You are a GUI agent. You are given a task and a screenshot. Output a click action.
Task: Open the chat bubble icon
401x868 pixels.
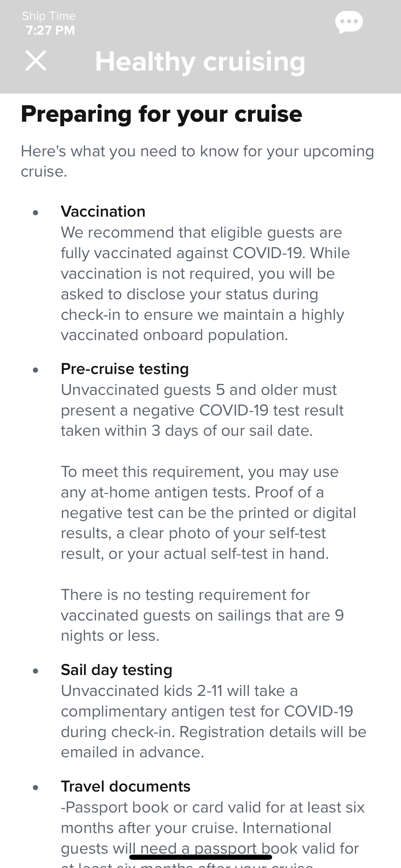(349, 22)
